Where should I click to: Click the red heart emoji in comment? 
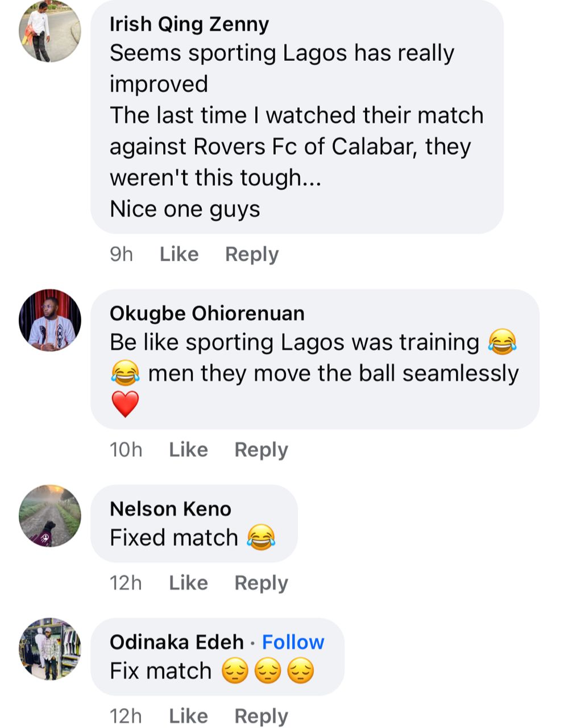(x=125, y=404)
